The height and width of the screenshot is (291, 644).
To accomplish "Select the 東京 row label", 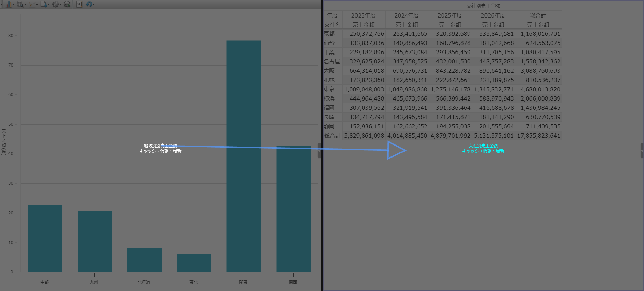I will [329, 89].
